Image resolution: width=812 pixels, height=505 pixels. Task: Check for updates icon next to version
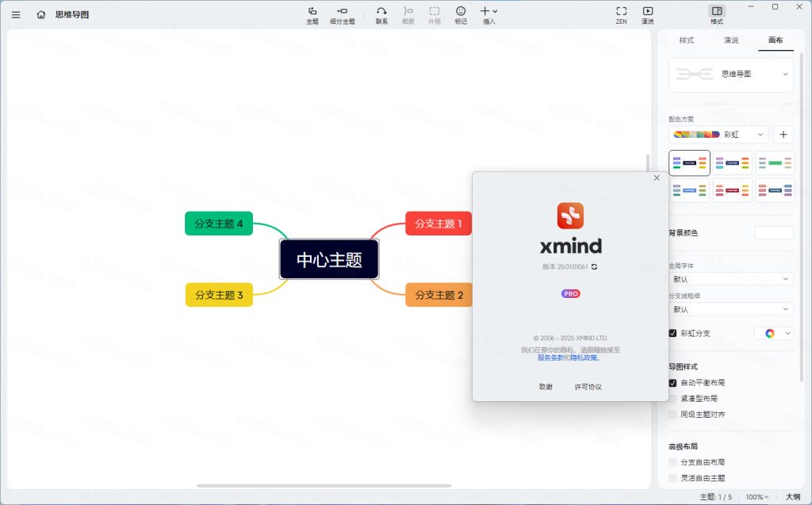pos(595,266)
